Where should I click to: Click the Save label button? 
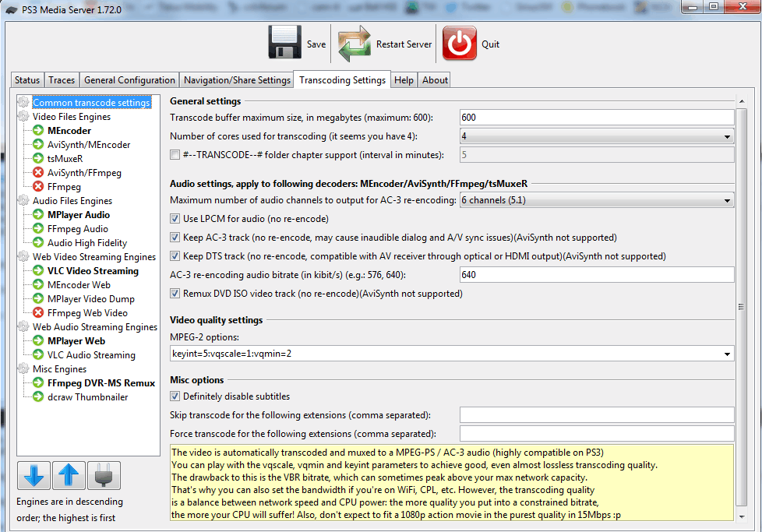pos(316,44)
